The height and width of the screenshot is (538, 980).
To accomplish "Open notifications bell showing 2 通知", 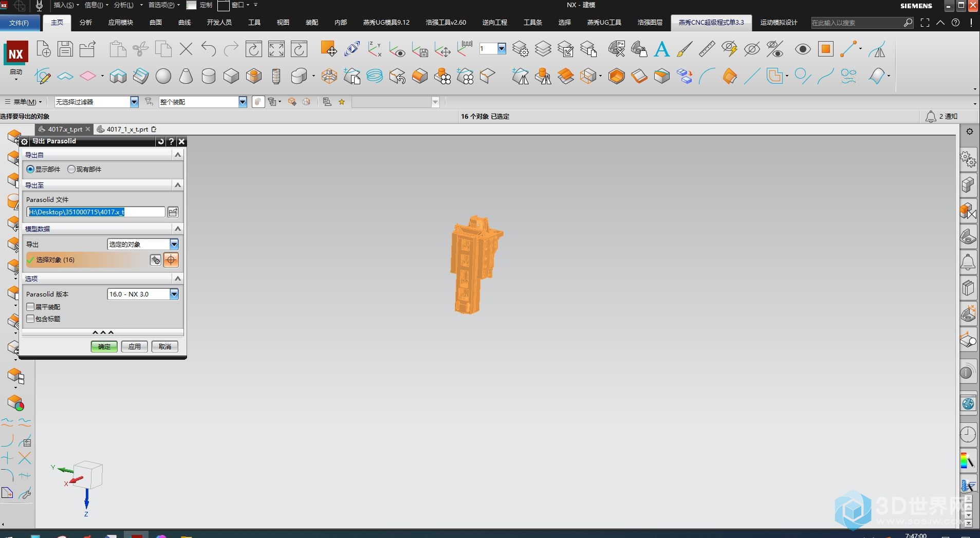I will point(941,117).
